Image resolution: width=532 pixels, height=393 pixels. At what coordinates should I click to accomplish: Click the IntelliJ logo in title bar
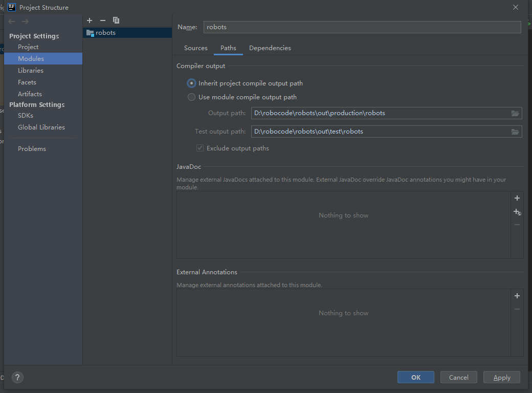click(12, 7)
